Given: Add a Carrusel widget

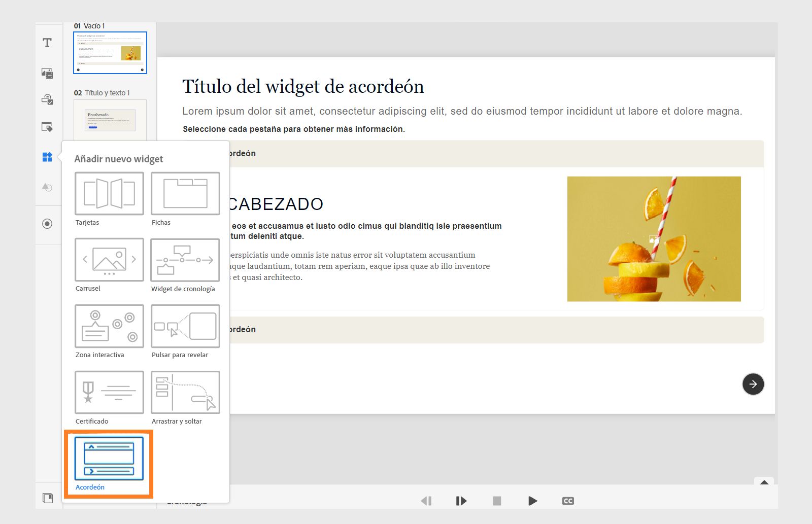Looking at the screenshot, I should point(109,260).
